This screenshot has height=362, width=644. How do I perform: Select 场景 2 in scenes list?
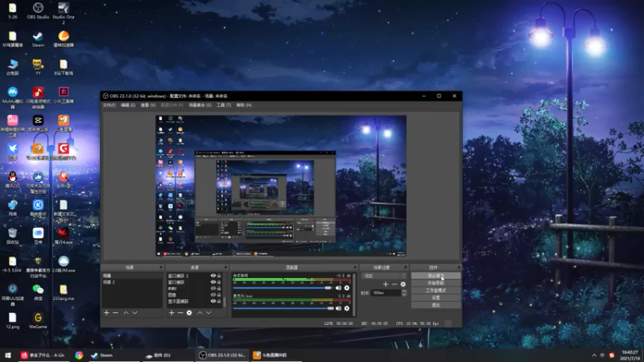(132, 282)
